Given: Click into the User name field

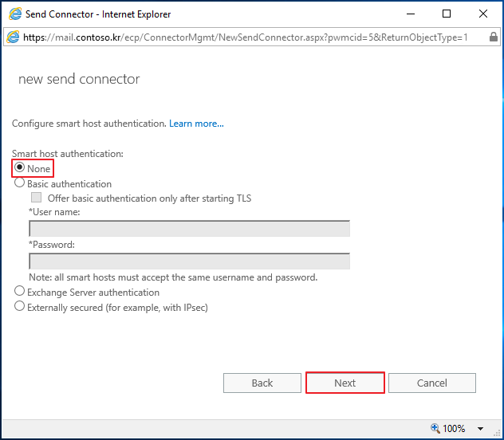Looking at the screenshot, I should coord(189,228).
